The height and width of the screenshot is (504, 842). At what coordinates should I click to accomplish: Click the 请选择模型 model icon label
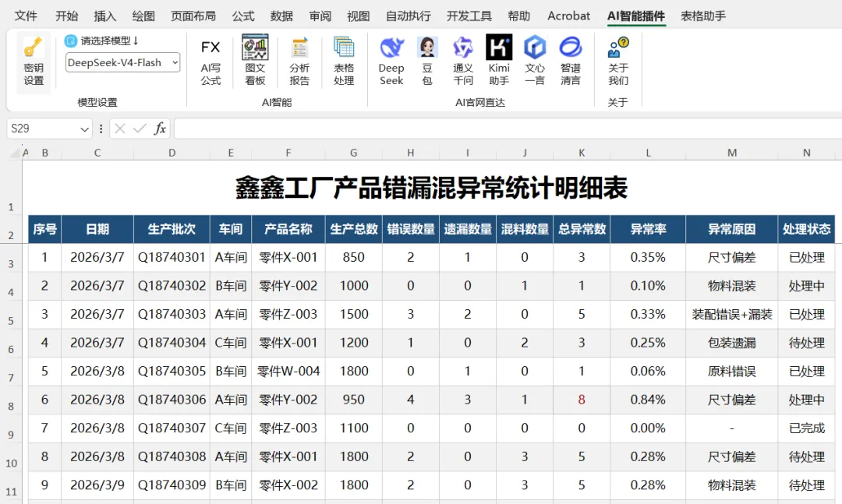point(101,41)
